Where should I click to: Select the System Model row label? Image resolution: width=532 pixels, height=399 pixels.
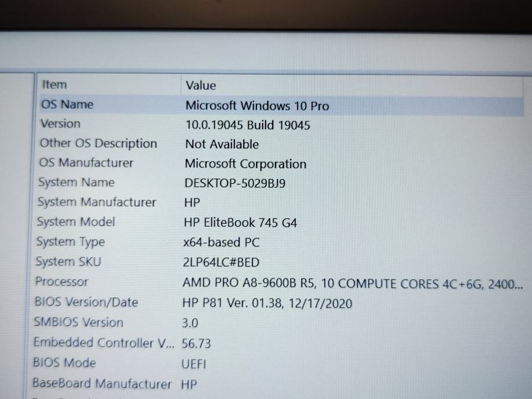(x=76, y=221)
